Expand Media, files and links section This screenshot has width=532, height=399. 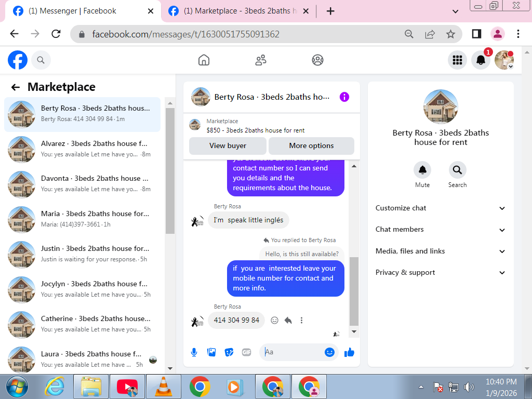[x=441, y=251]
